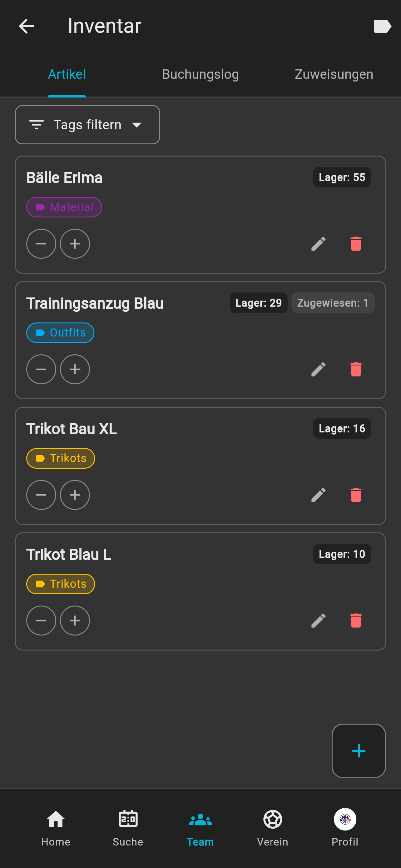The width and height of the screenshot is (401, 868).
Task: Go to the Verein navigation item
Action: pyautogui.click(x=272, y=827)
